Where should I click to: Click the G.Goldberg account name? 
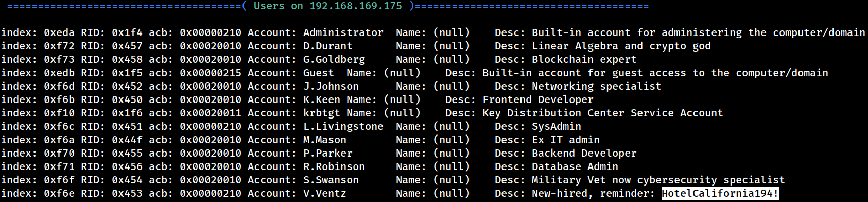tap(334, 60)
